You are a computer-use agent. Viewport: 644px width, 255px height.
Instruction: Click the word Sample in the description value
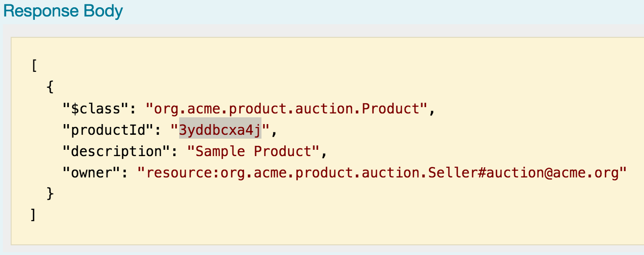coord(219,151)
